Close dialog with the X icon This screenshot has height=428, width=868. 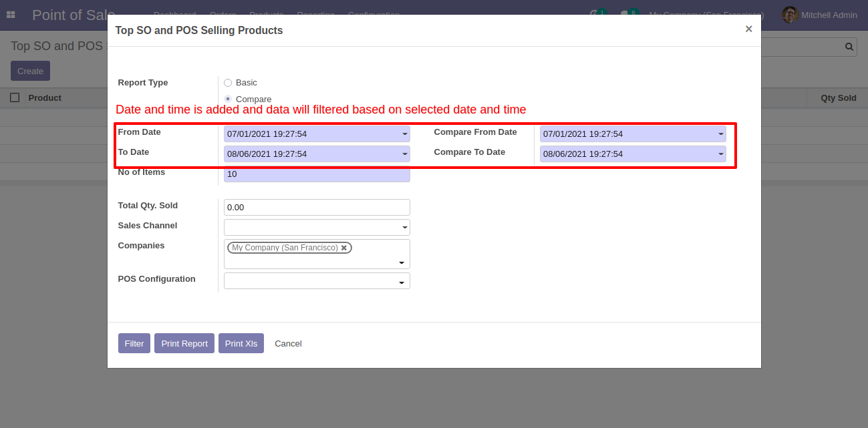pos(748,29)
